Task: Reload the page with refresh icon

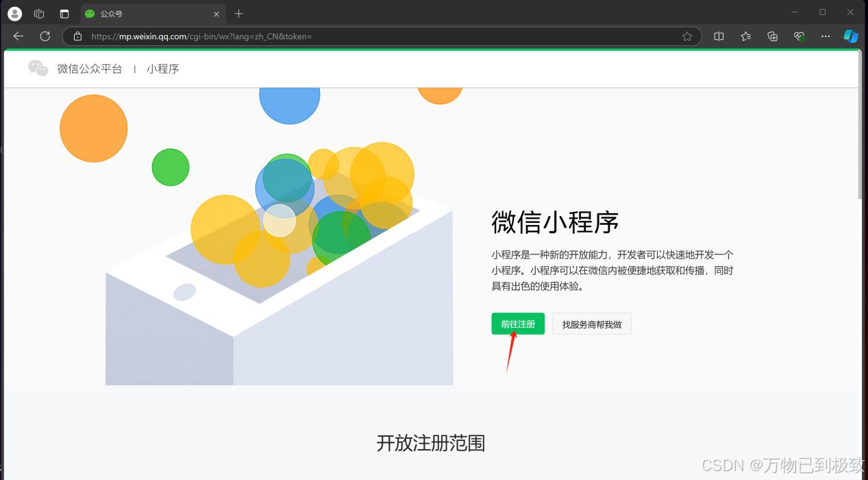Action: point(45,36)
